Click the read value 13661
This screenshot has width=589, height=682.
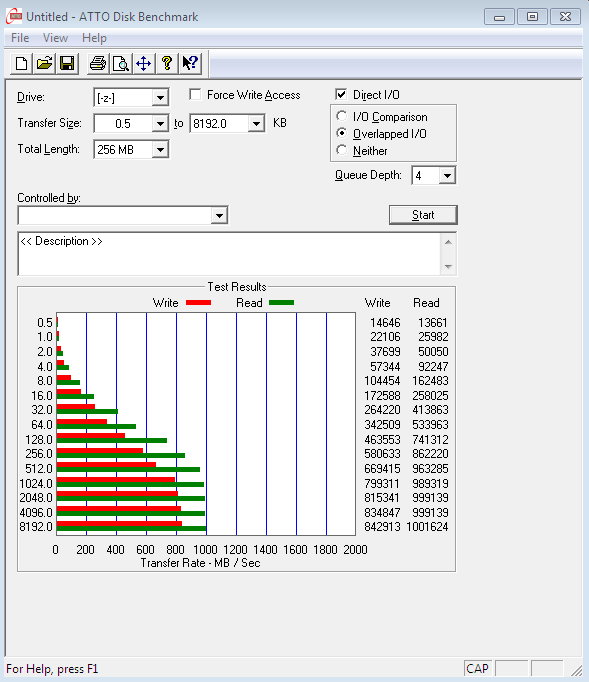pyautogui.click(x=433, y=323)
